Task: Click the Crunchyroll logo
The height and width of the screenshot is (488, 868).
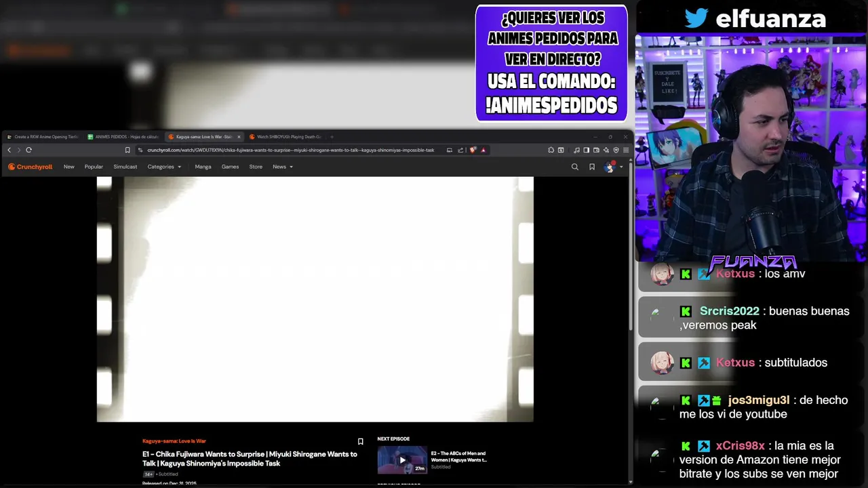Action: point(30,167)
